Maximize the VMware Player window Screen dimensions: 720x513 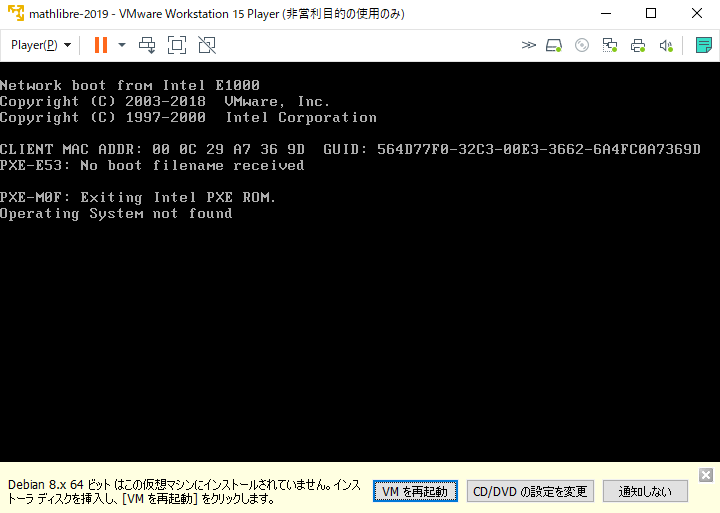click(651, 13)
